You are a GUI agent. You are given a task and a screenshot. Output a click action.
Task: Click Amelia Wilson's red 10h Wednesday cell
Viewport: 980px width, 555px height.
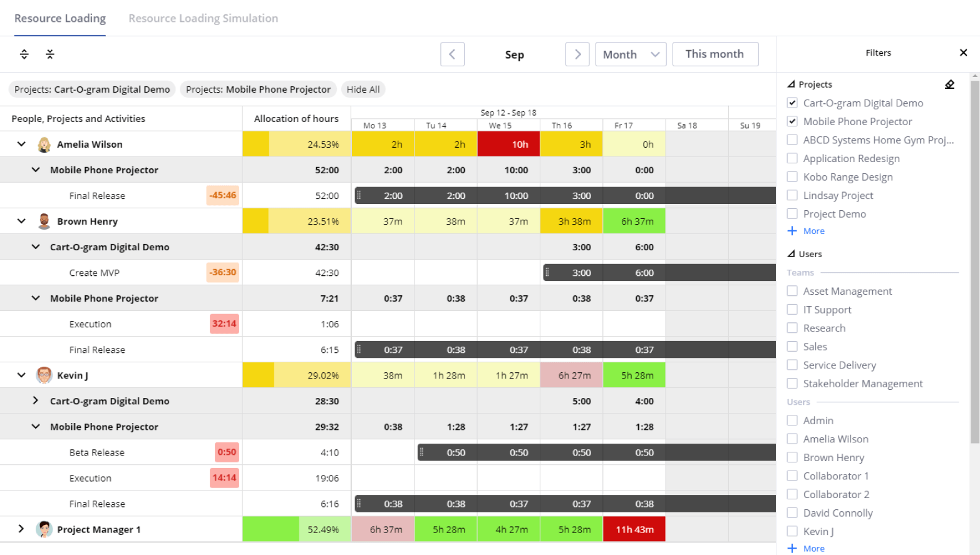coord(508,145)
